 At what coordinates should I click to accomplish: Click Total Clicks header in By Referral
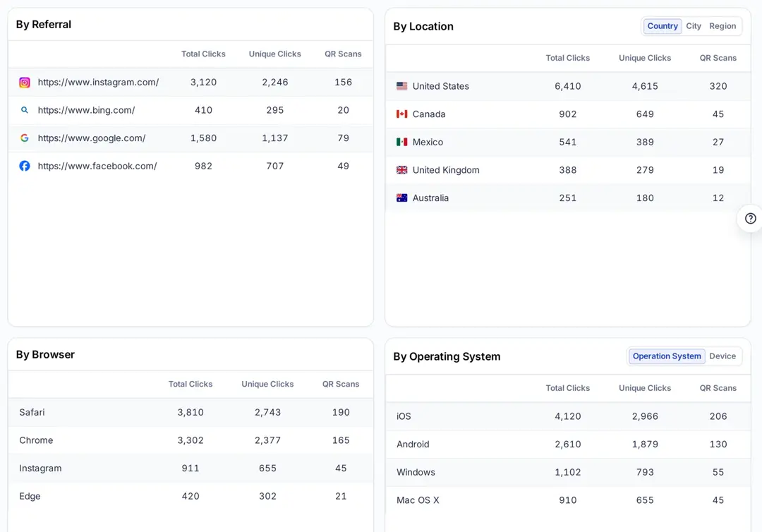[203, 54]
